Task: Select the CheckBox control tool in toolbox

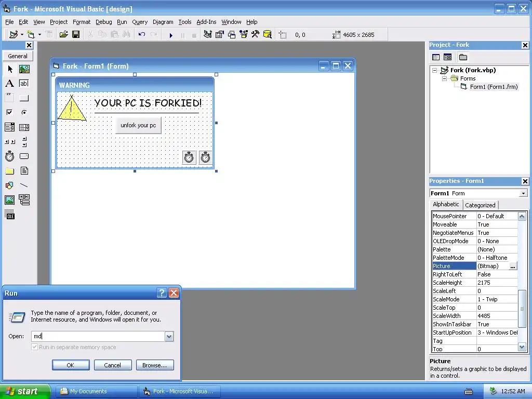Action: (10, 112)
